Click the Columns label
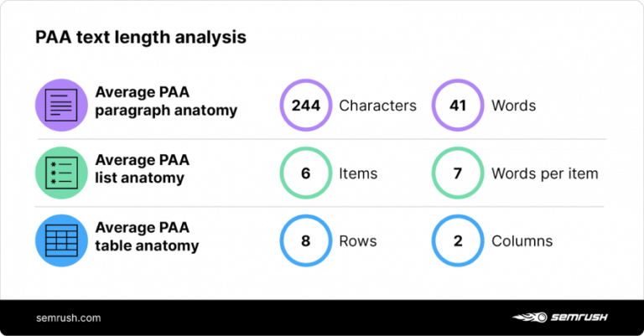The height and width of the screenshot is (336, 644). pyautogui.click(x=522, y=241)
